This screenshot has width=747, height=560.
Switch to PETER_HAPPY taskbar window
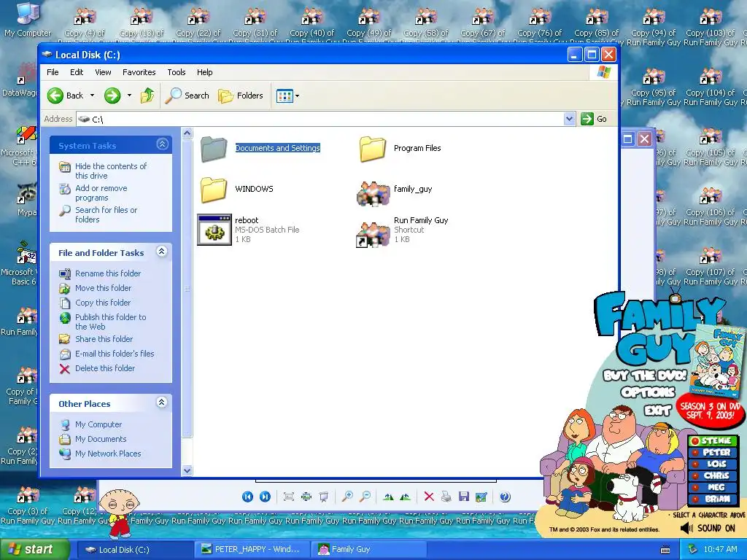pyautogui.click(x=252, y=550)
